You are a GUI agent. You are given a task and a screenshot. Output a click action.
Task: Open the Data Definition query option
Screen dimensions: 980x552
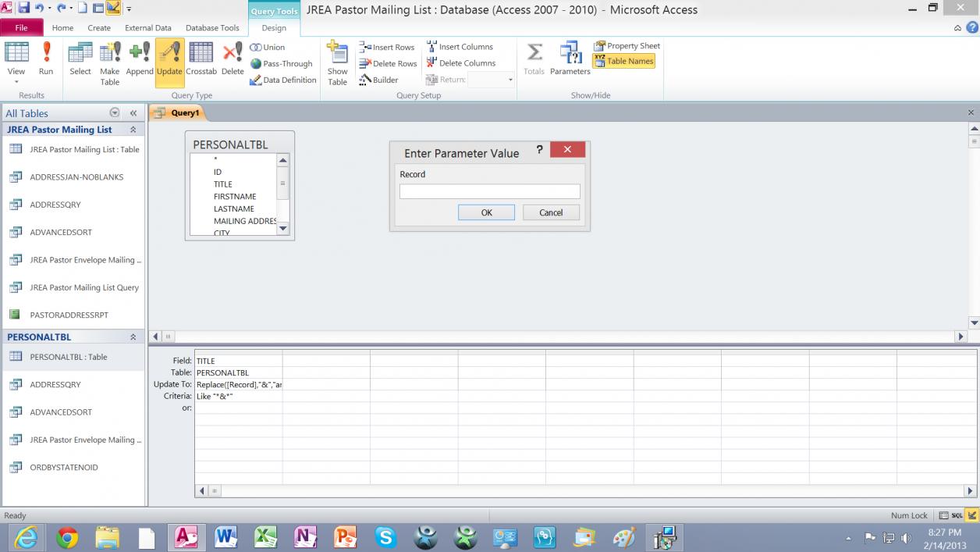283,80
